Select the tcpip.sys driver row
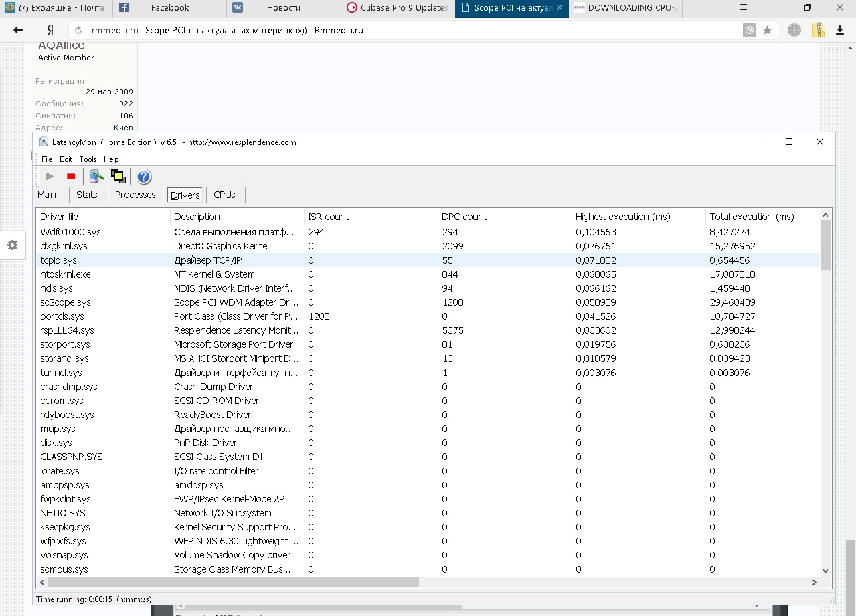Image resolution: width=856 pixels, height=616 pixels. (x=428, y=260)
